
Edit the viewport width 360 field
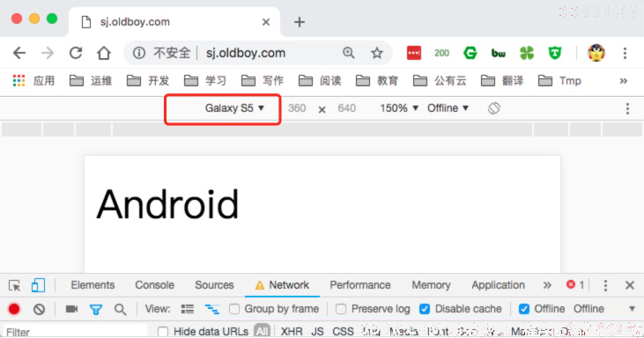(297, 108)
